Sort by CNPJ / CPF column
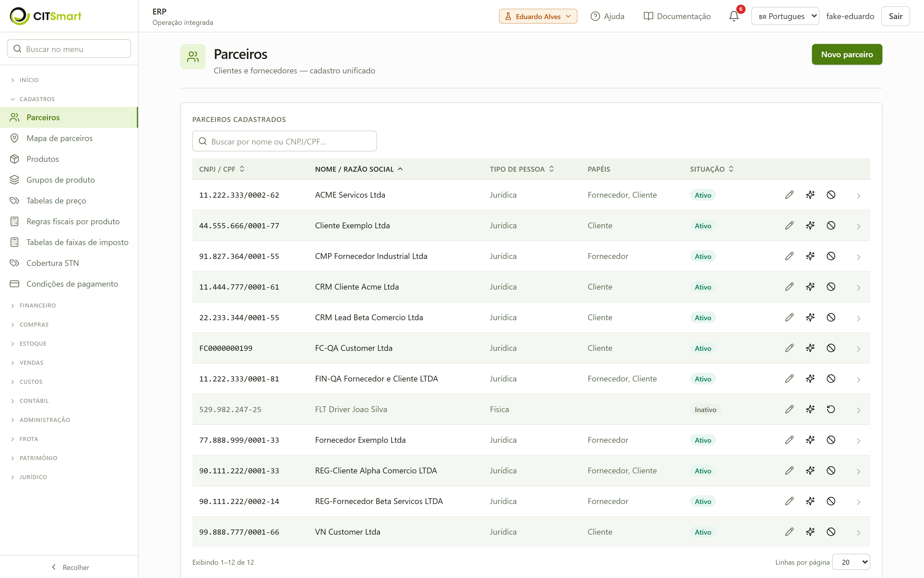This screenshot has width=924, height=578. (221, 169)
